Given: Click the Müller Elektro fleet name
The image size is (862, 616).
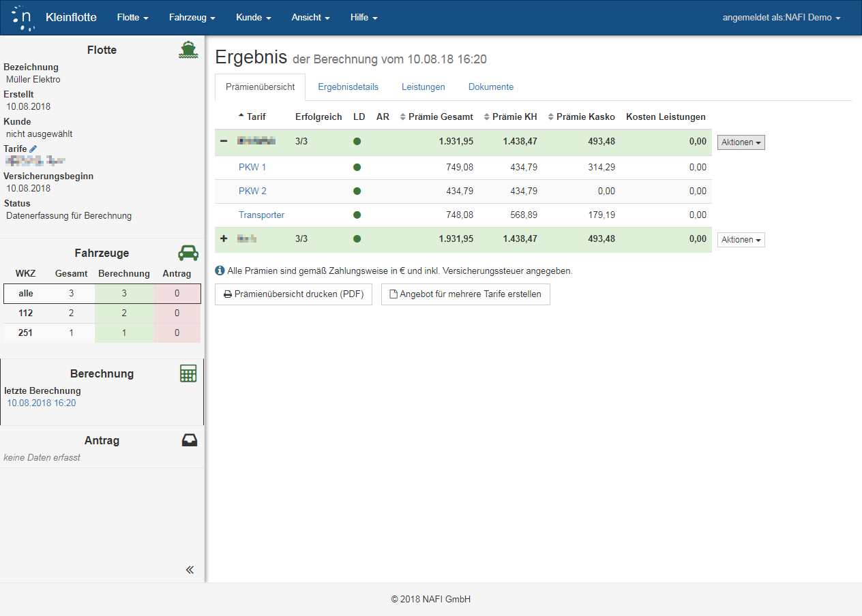Looking at the screenshot, I should tap(33, 79).
